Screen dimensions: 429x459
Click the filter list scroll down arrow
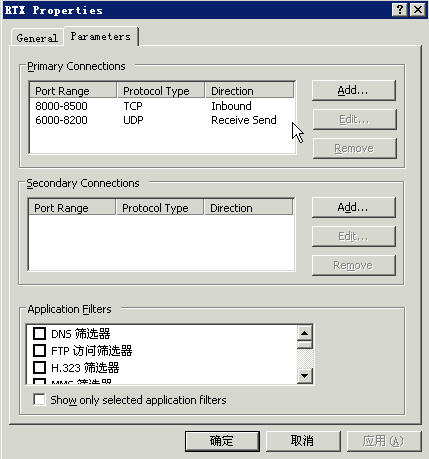[x=304, y=376]
